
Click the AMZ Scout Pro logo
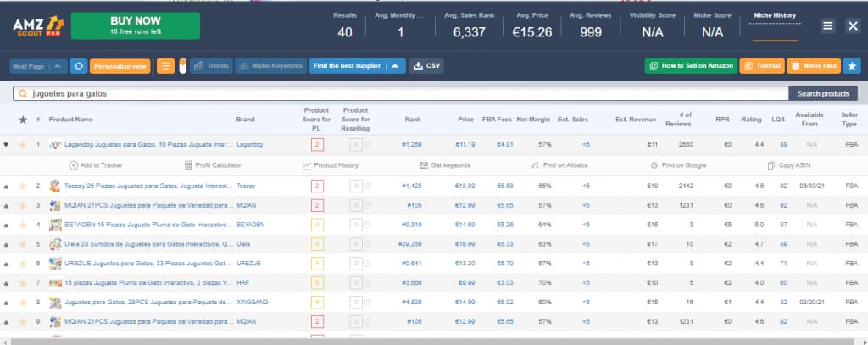coord(38,26)
